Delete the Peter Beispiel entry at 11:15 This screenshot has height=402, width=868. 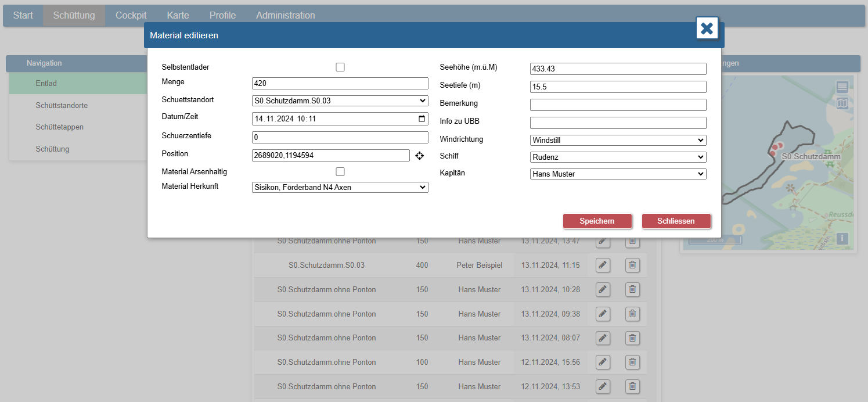click(632, 265)
